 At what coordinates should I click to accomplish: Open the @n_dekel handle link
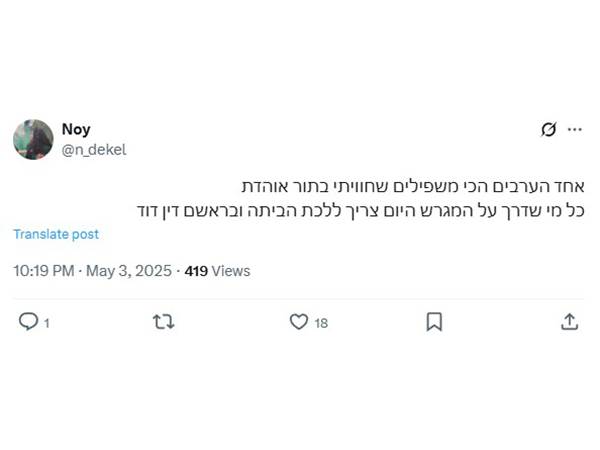pos(94,150)
